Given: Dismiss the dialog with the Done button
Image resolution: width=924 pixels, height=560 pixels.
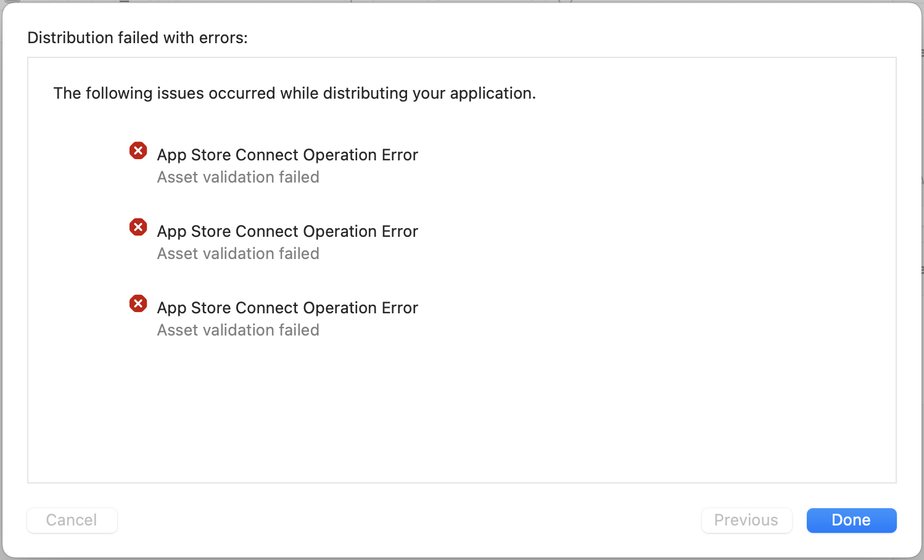Looking at the screenshot, I should (851, 520).
